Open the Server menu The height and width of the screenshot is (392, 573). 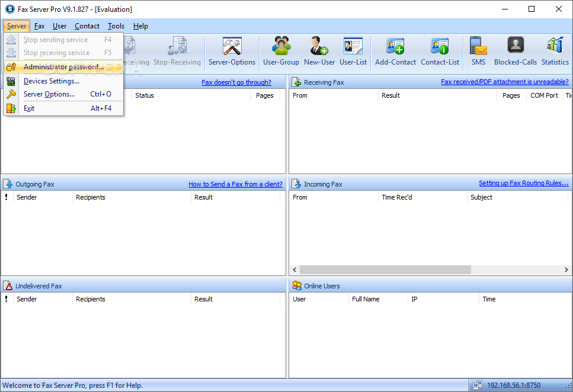click(x=17, y=26)
